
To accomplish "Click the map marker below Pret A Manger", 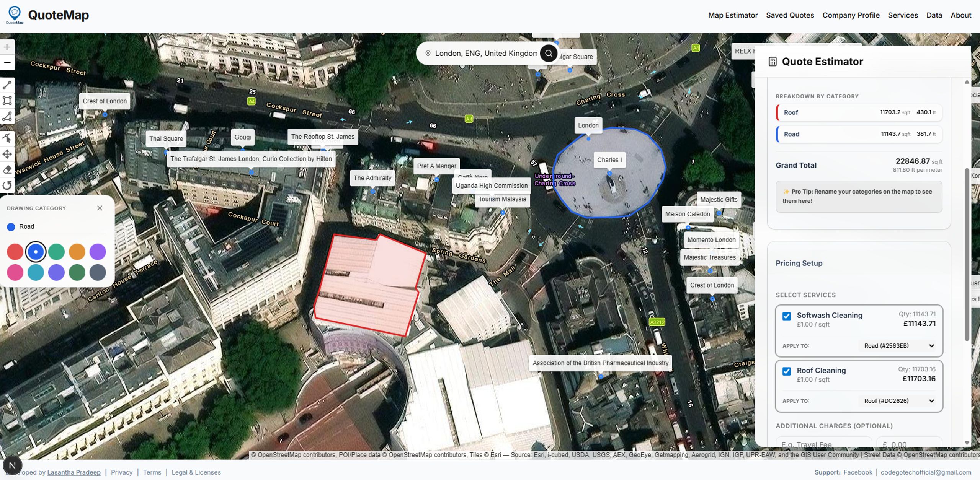I will [x=436, y=179].
